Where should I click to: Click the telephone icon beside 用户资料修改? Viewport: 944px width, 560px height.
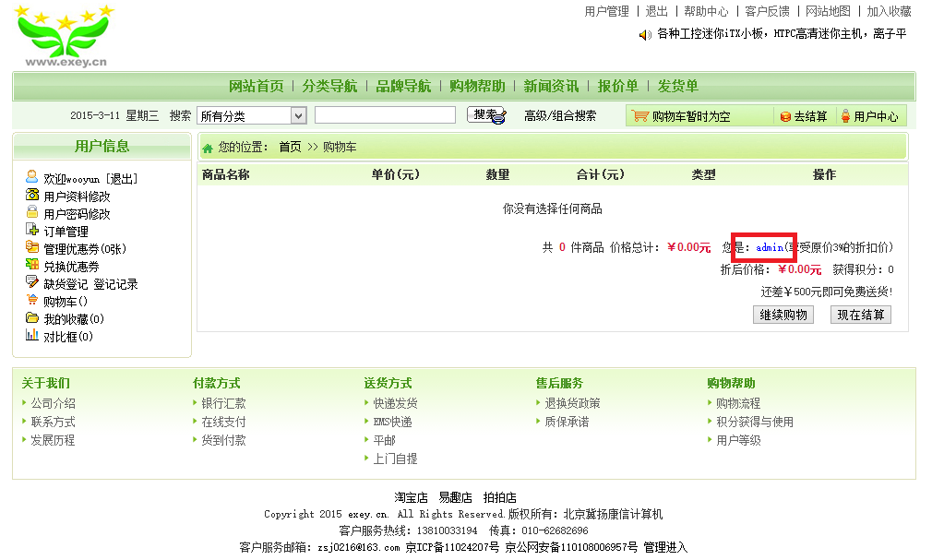[32, 195]
